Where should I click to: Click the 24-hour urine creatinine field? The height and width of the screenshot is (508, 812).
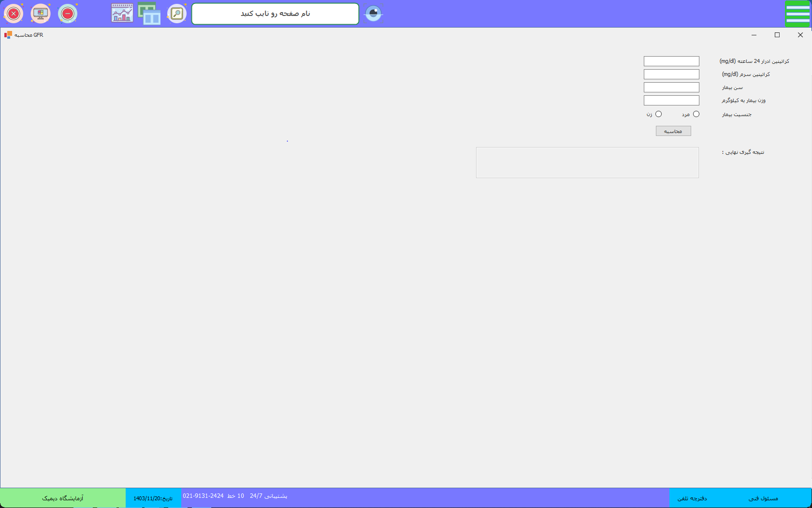(671, 61)
